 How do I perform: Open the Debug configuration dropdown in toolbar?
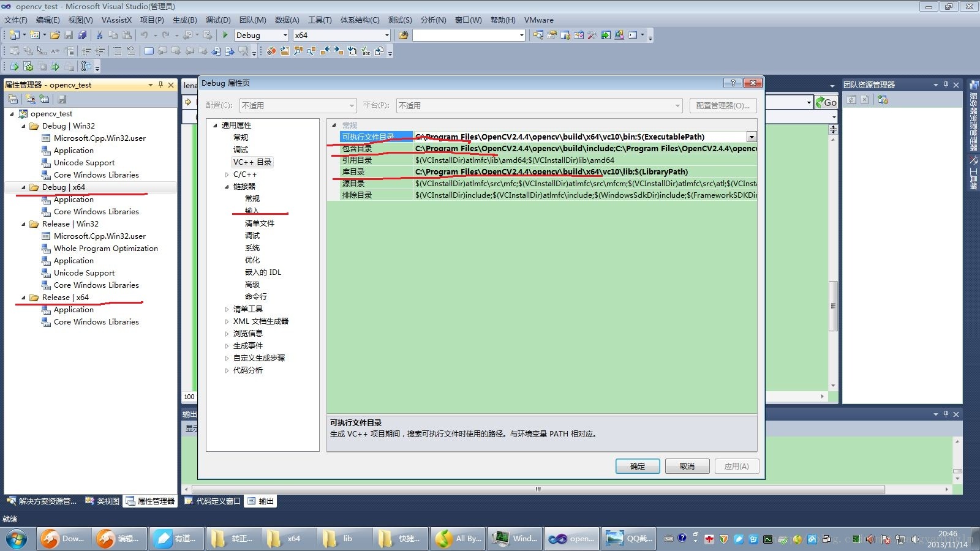click(x=285, y=36)
